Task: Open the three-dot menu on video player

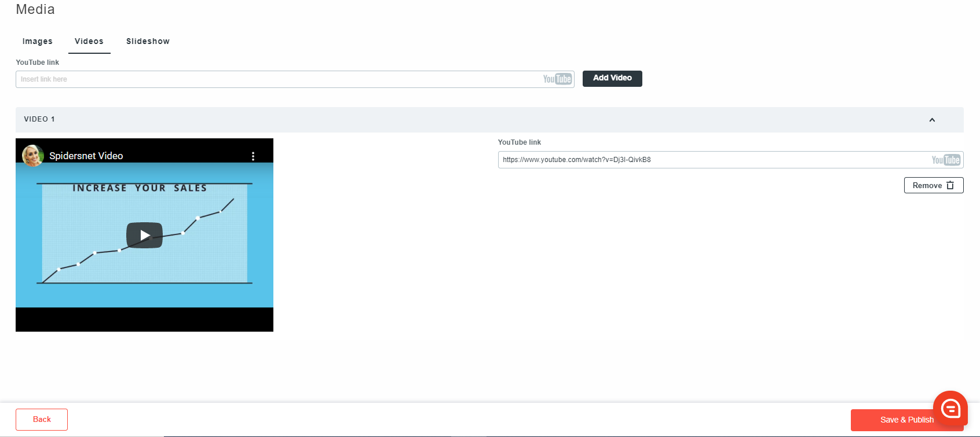Action: click(253, 156)
